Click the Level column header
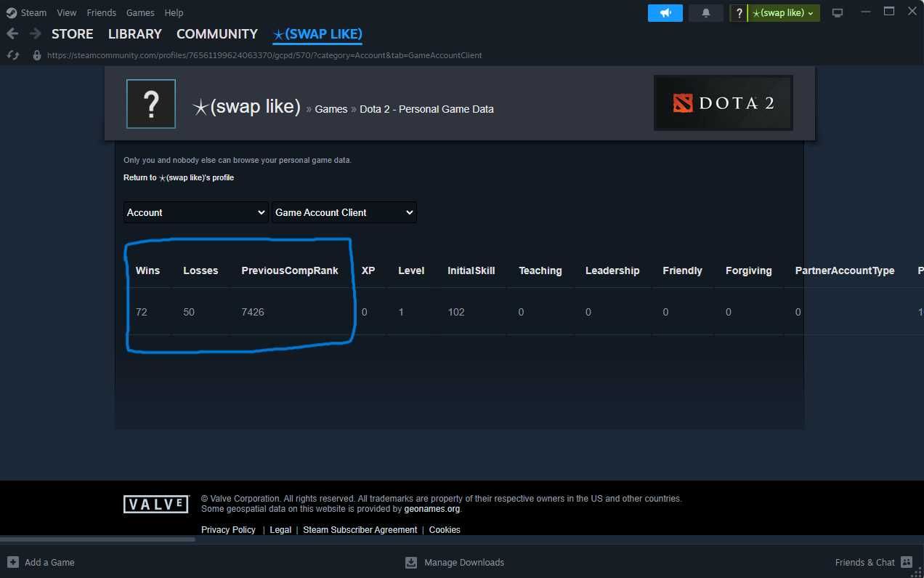The image size is (924, 578). [x=411, y=270]
